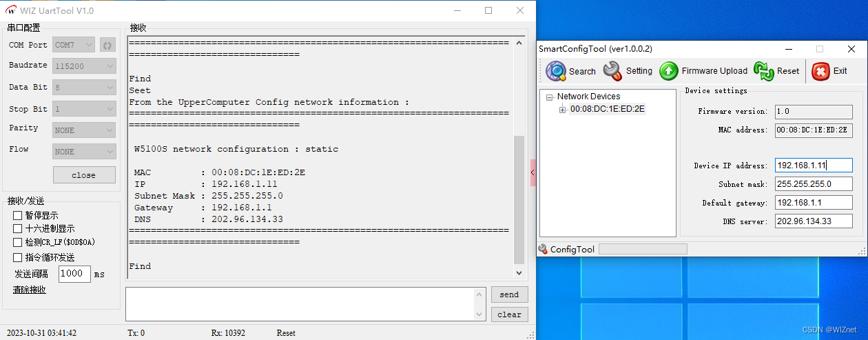Image resolution: width=868 pixels, height=340 pixels.
Task: Click the 2023-10-31 03:41:42 timestamp
Action: (43, 333)
